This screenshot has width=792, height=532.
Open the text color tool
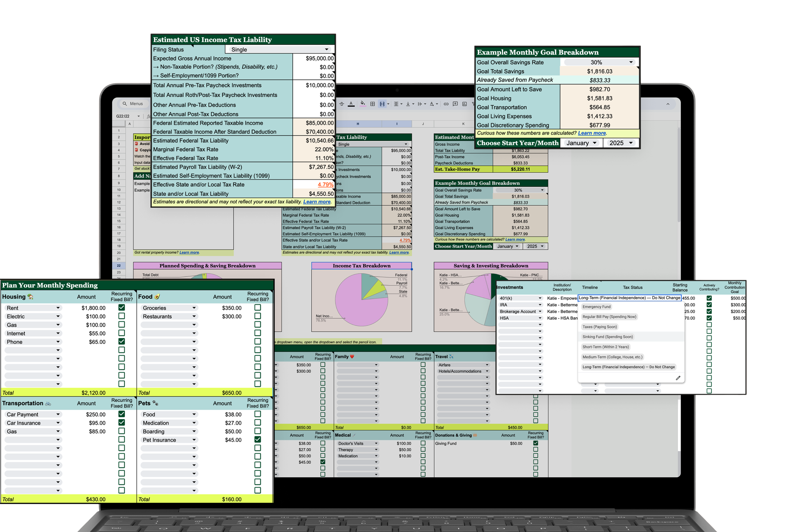pyautogui.click(x=351, y=104)
